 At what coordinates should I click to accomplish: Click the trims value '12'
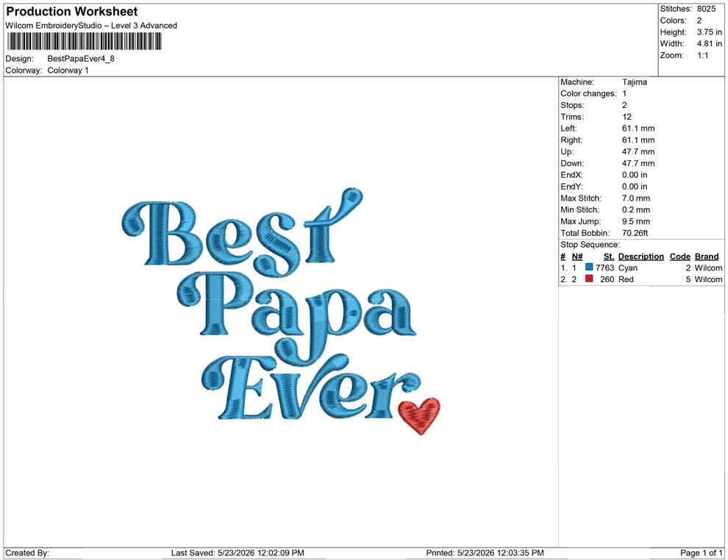pos(627,116)
